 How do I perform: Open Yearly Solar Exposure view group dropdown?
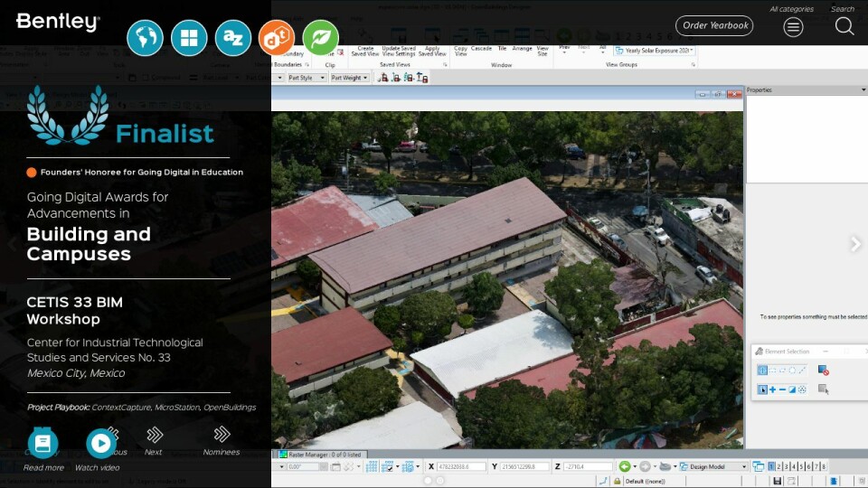coord(655,51)
